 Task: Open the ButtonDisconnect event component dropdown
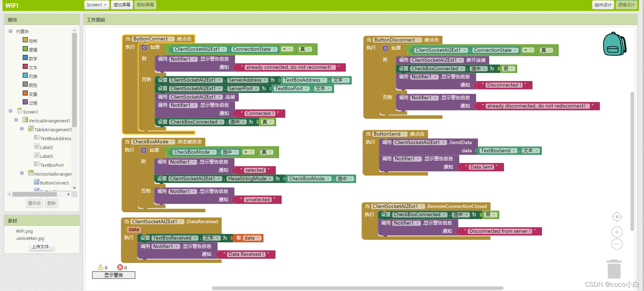click(x=397, y=40)
